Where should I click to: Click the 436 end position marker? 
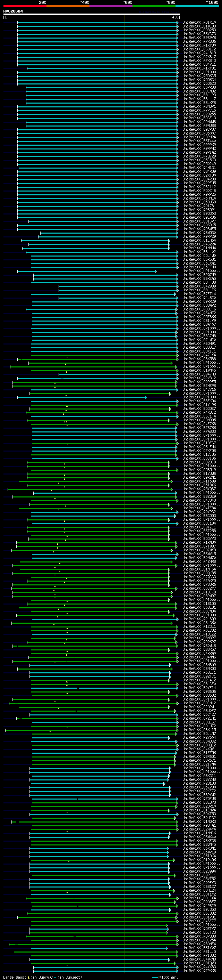[x=175, y=17]
